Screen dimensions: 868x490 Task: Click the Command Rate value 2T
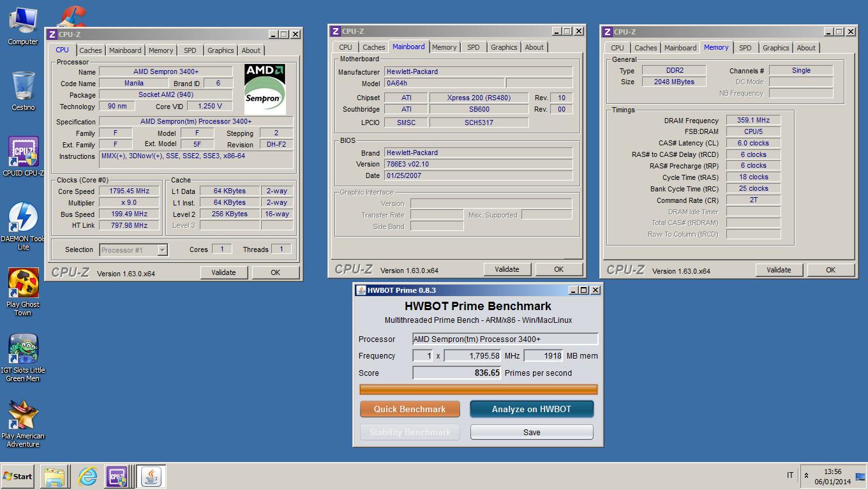point(753,200)
